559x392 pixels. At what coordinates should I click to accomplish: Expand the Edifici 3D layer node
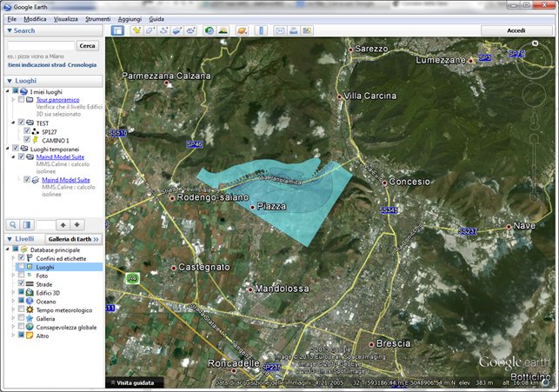(x=14, y=293)
